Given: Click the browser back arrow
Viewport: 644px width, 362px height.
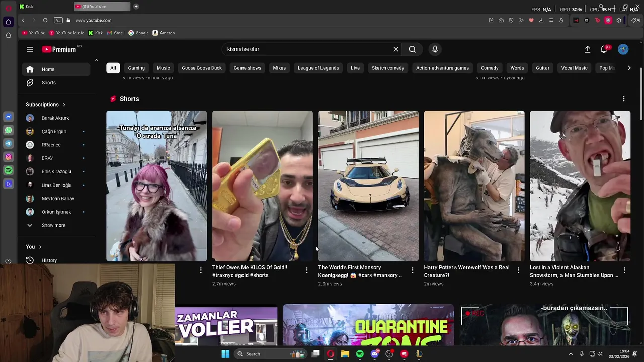Looking at the screenshot, I should (x=23, y=20).
